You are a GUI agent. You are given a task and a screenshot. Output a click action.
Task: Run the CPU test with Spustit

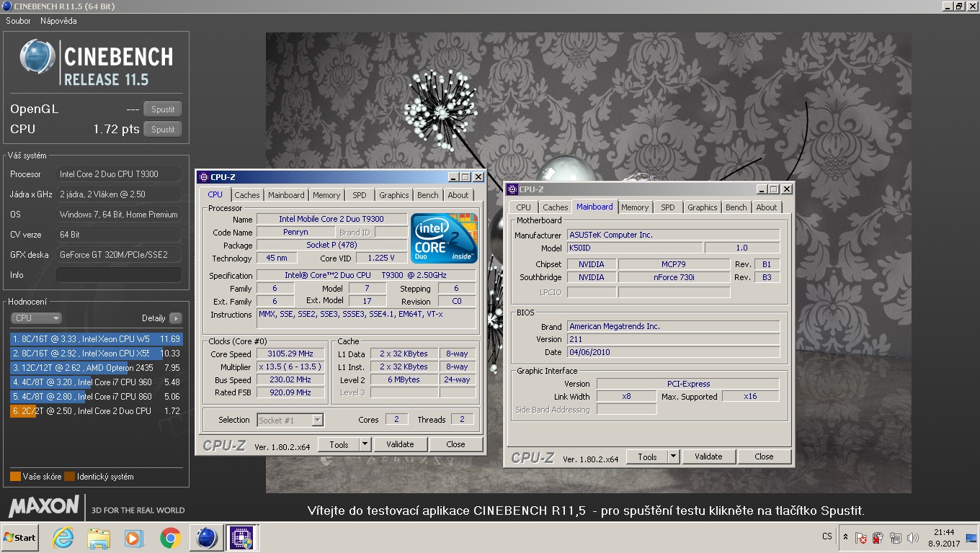(x=163, y=130)
